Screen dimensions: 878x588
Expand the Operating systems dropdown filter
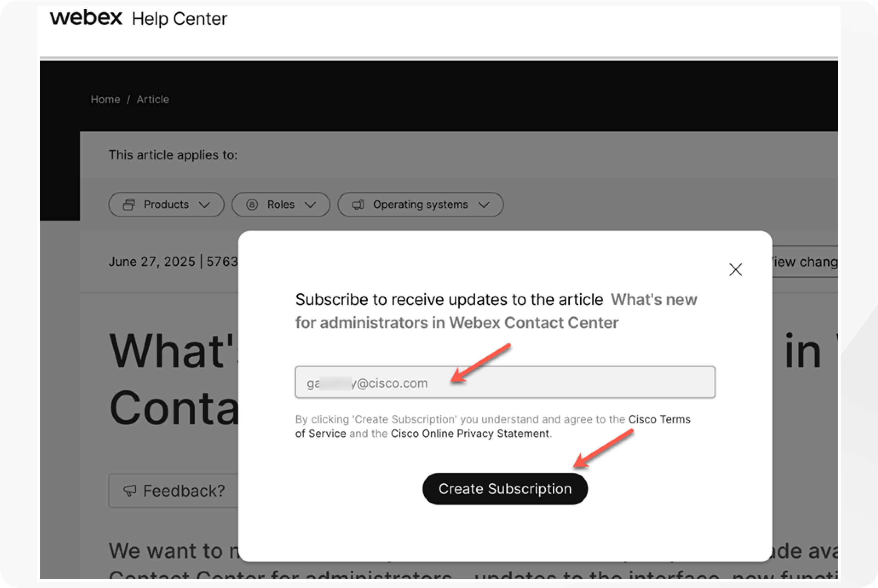click(420, 204)
